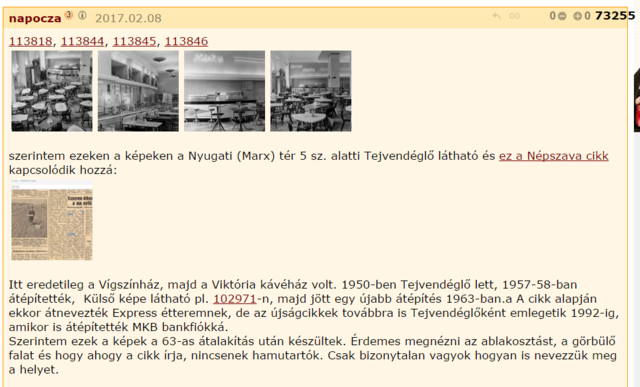Viewport: 640px width, 387px height.
Task: Upvote the post with the plus icon
Action: 577,16
